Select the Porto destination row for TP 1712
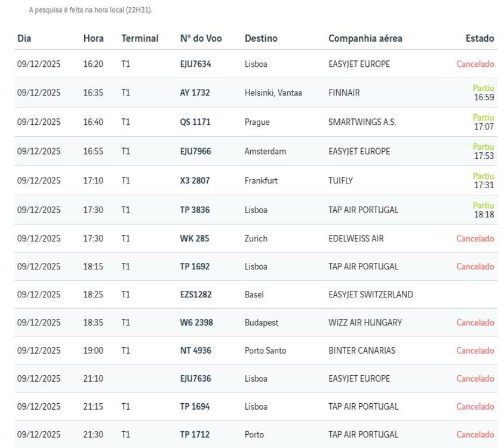The height and width of the screenshot is (448, 501). click(x=254, y=434)
